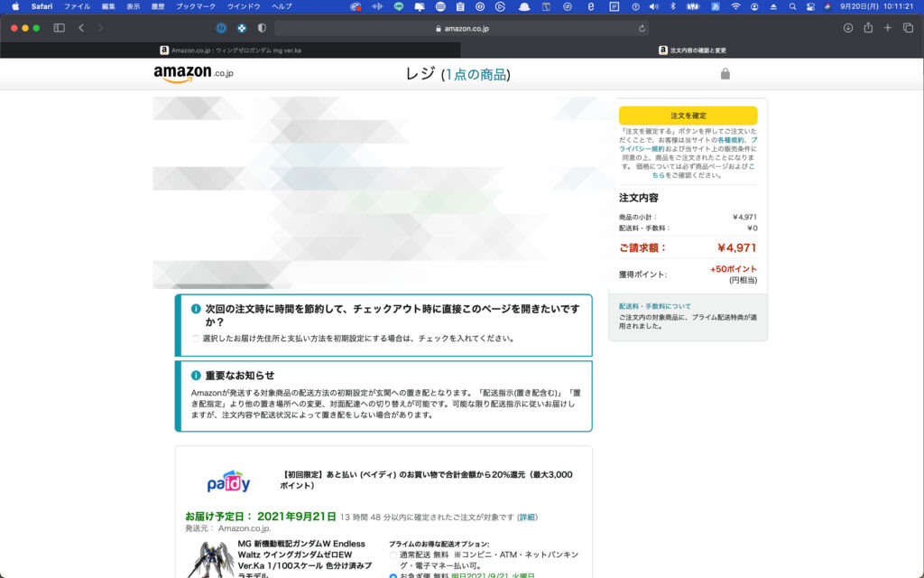Image resolution: width=924 pixels, height=578 pixels.
Task: Open the volume control in menu bar
Action: [653, 6]
